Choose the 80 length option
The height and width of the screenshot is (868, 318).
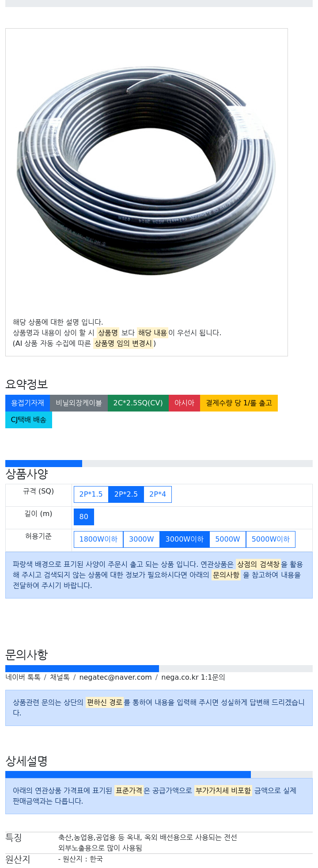84,517
